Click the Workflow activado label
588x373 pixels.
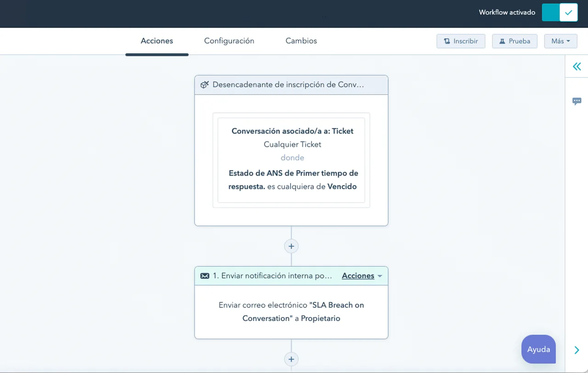pos(507,12)
